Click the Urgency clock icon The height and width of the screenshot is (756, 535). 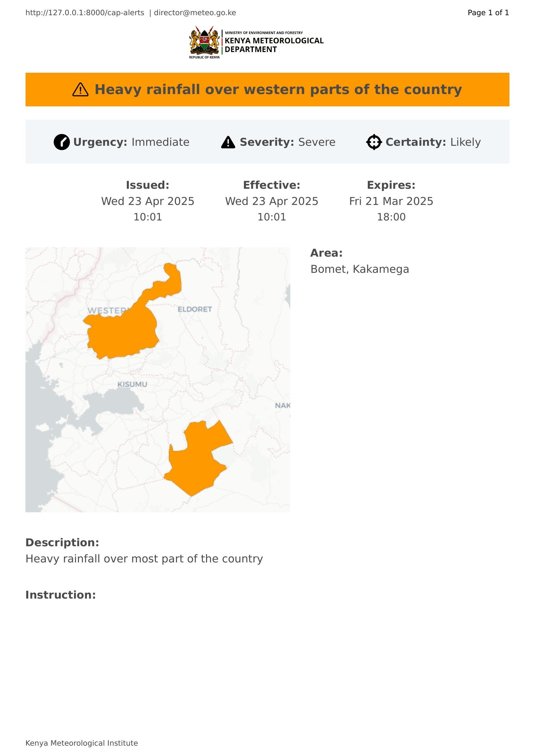point(61,142)
